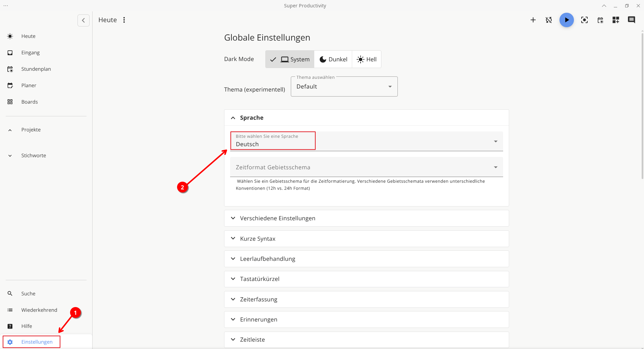Click the sync disabled icon

549,20
